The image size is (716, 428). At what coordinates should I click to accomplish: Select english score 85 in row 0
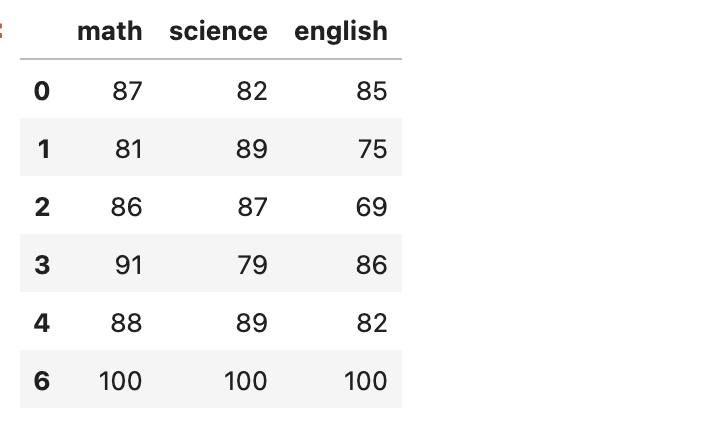(x=371, y=92)
